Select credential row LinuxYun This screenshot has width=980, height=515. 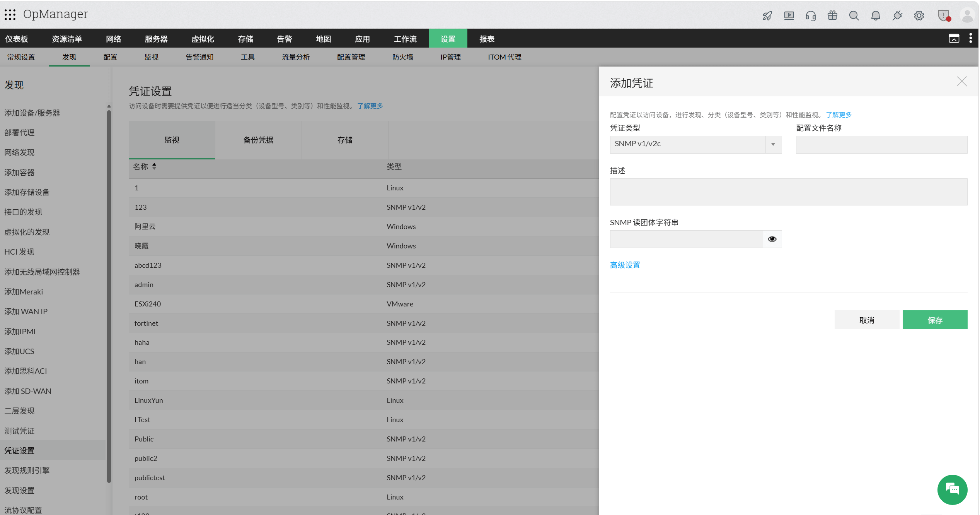click(364, 400)
